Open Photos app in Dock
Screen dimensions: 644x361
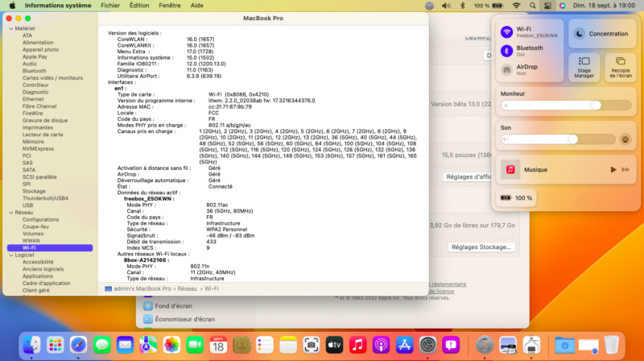pos(171,345)
